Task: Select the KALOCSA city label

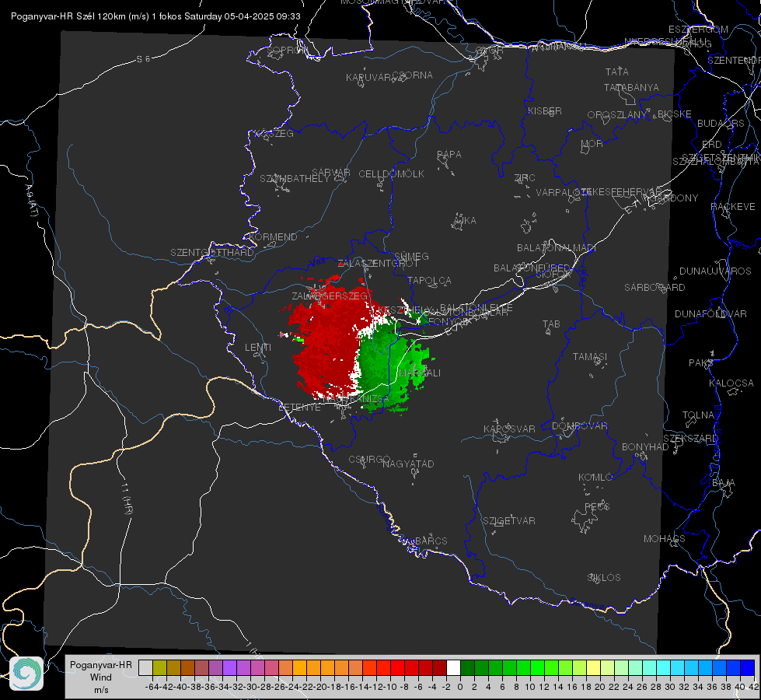Action: click(731, 383)
